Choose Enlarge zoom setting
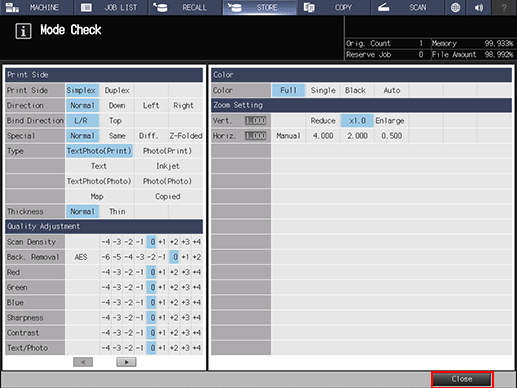This screenshot has width=517, height=388. click(x=390, y=121)
